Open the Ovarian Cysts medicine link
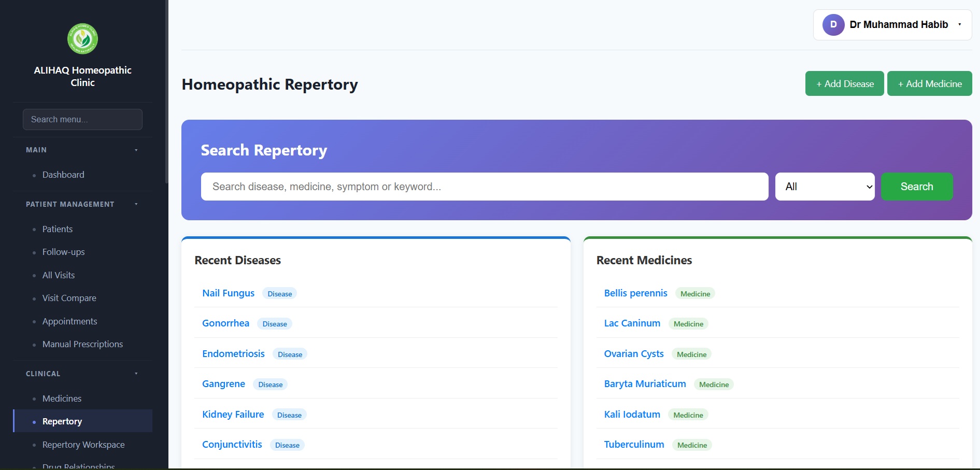This screenshot has height=470, width=980. coord(634,354)
